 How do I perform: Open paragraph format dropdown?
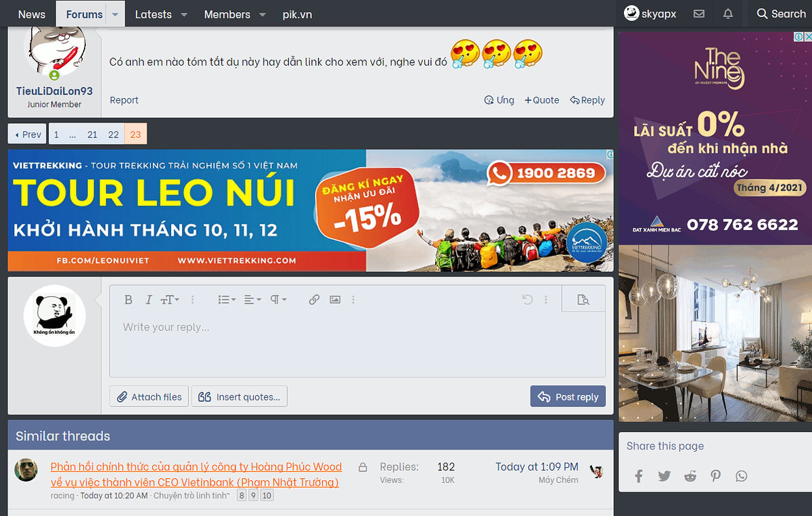click(278, 300)
